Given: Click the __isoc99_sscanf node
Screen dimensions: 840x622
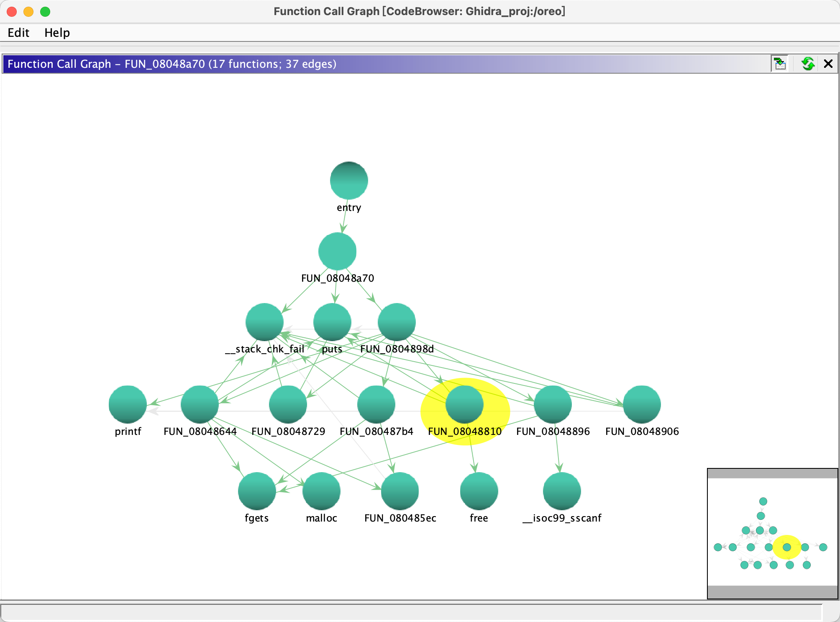Looking at the screenshot, I should point(561,491).
